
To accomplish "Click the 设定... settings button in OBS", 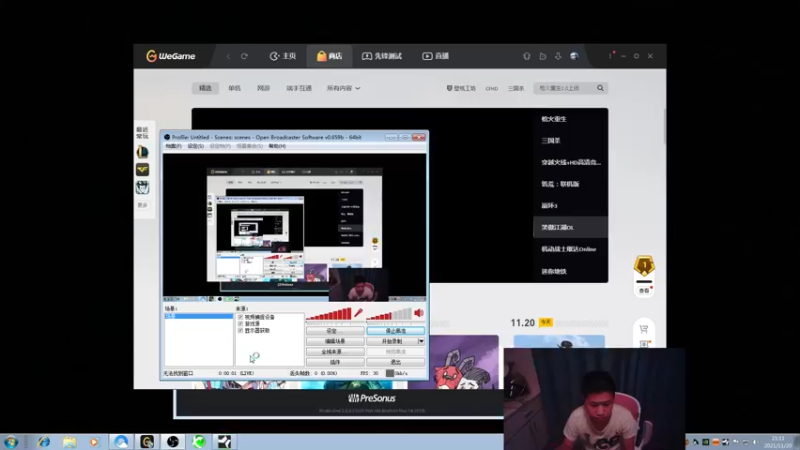I will point(335,331).
